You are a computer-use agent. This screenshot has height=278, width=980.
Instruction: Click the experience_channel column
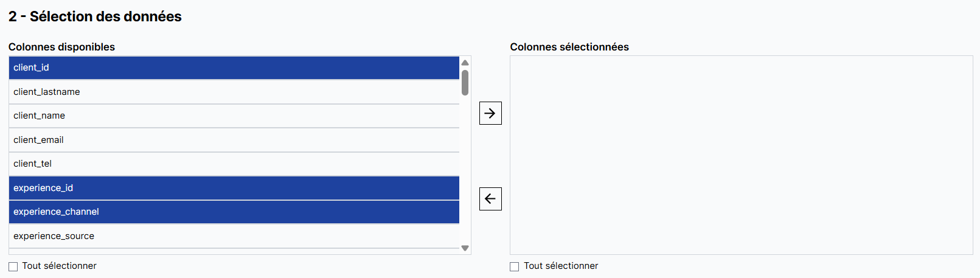tap(234, 212)
